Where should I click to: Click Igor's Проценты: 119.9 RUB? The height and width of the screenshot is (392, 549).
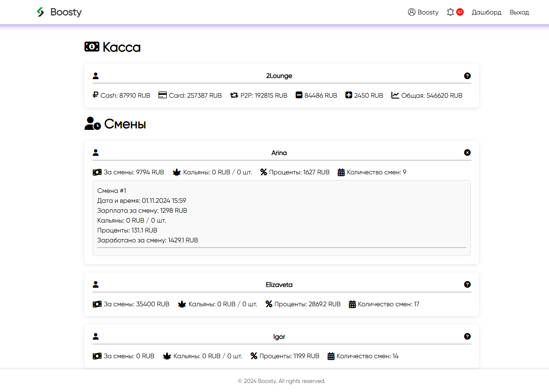pos(289,356)
